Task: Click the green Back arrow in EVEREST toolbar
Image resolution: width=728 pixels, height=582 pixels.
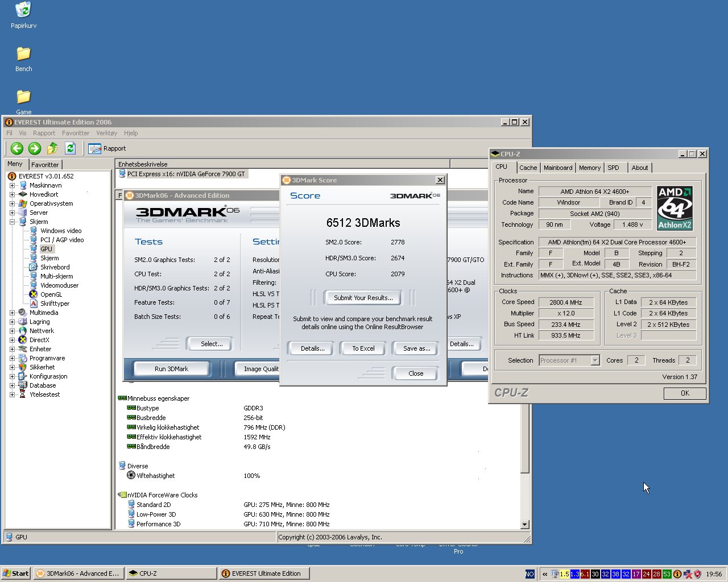Action: pyautogui.click(x=17, y=148)
